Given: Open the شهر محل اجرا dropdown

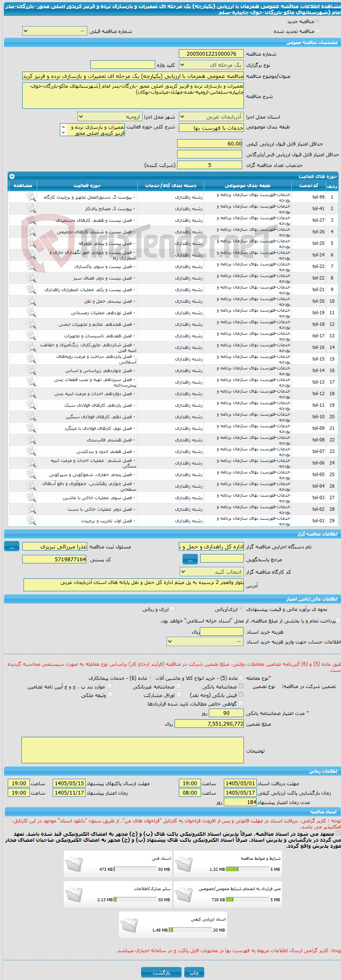Looking at the screenshot, I should (x=110, y=116).
